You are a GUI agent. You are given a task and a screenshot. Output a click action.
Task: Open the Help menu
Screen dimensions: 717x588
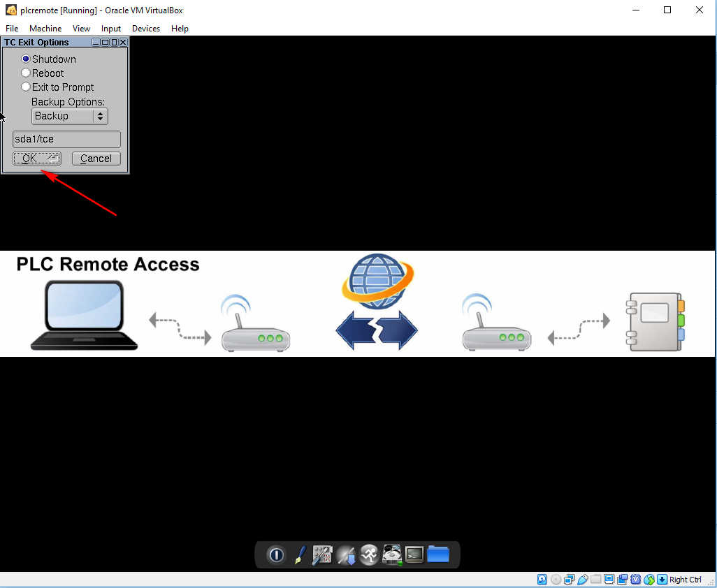(x=180, y=29)
